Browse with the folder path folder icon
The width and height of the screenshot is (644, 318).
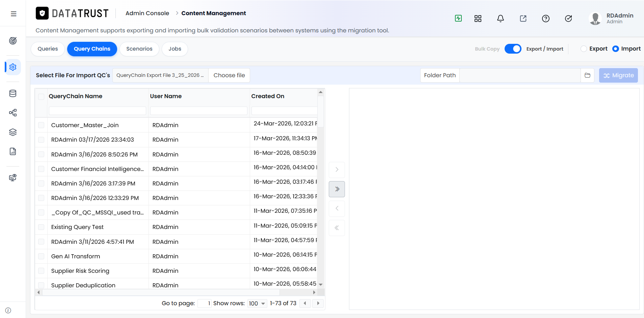pyautogui.click(x=588, y=75)
